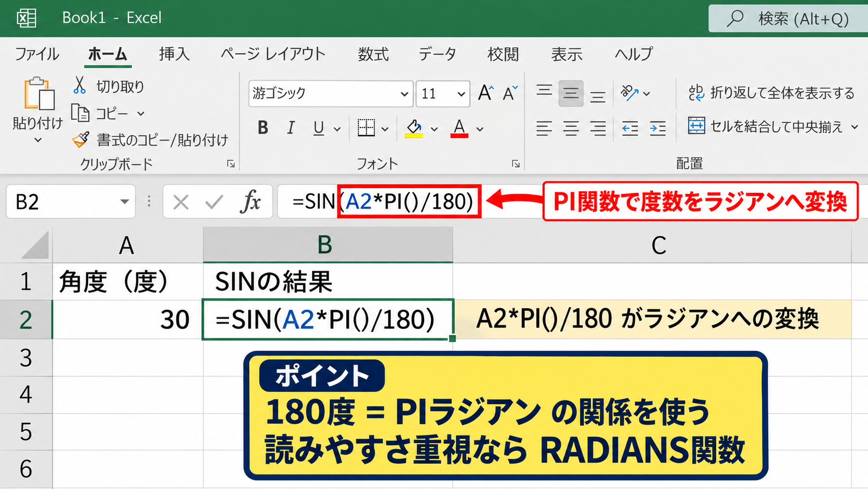Click the 検索 (Alt+Q) search box
868x489 pixels.
coord(788,19)
